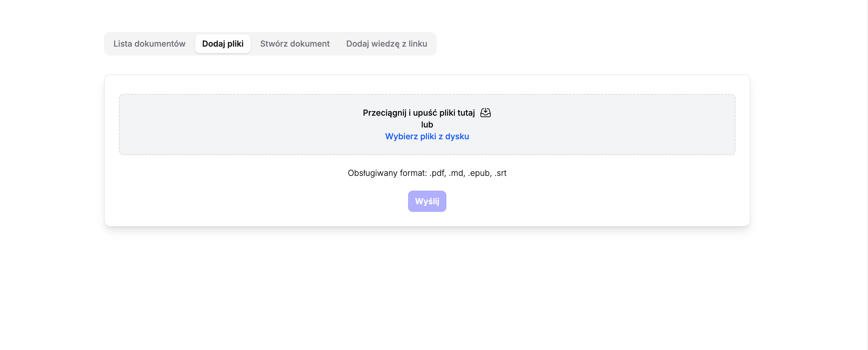The image size is (868, 350).
Task: Click the word lub in the drop zone
Action: [427, 125]
